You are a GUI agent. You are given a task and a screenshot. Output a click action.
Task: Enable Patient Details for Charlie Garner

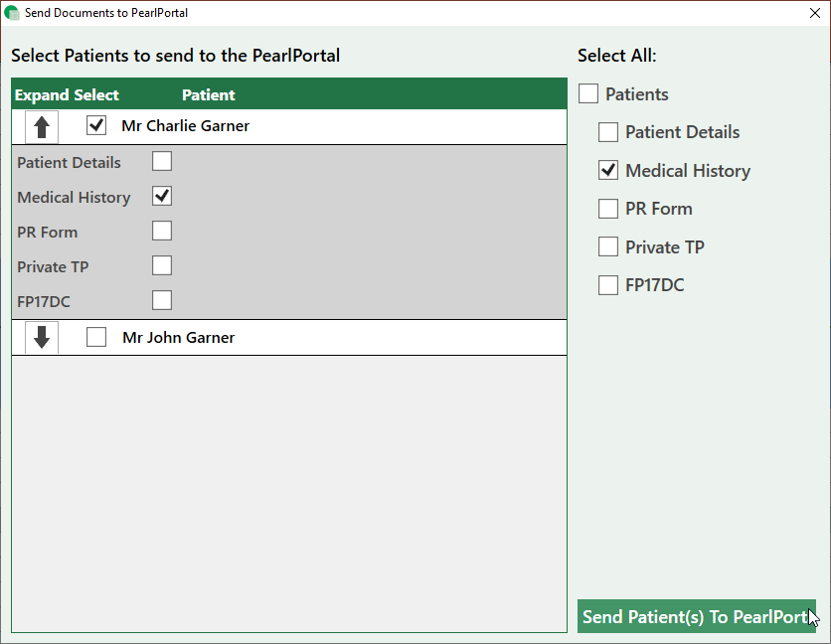click(x=162, y=161)
